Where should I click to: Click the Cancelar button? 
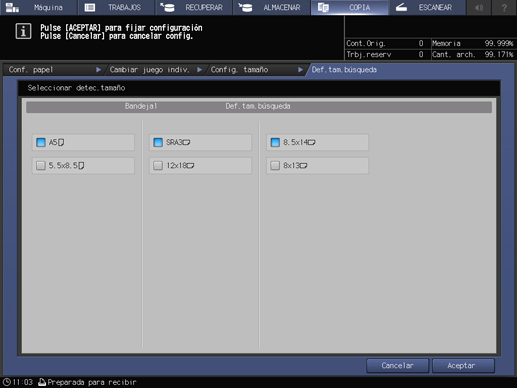point(397,366)
